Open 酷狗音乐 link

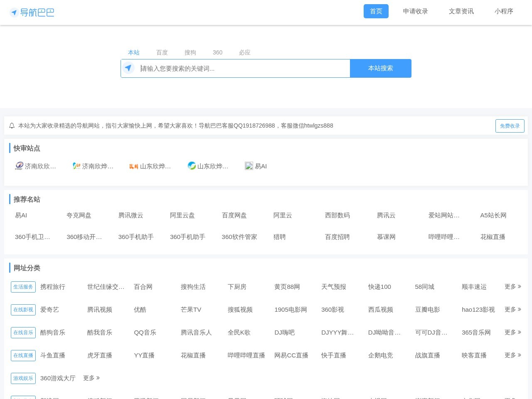53,332
